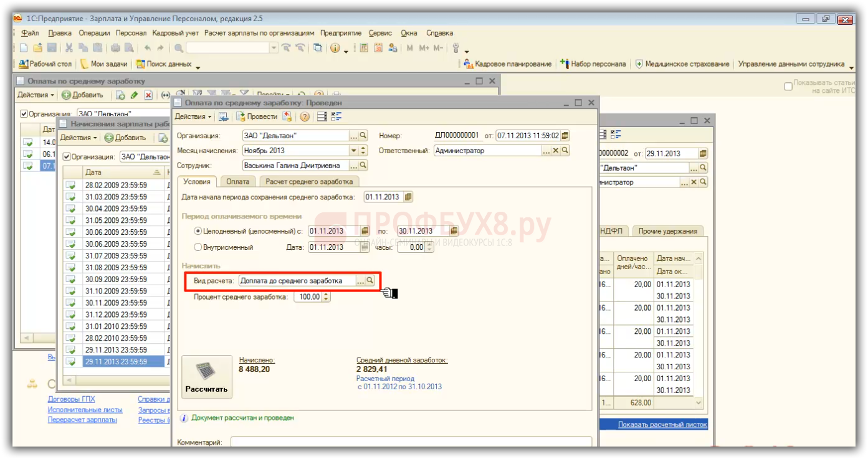The width and height of the screenshot is (868, 459).
Task: Toggle Организация checkbox in Начисления зарплаты window
Action: 67,157
